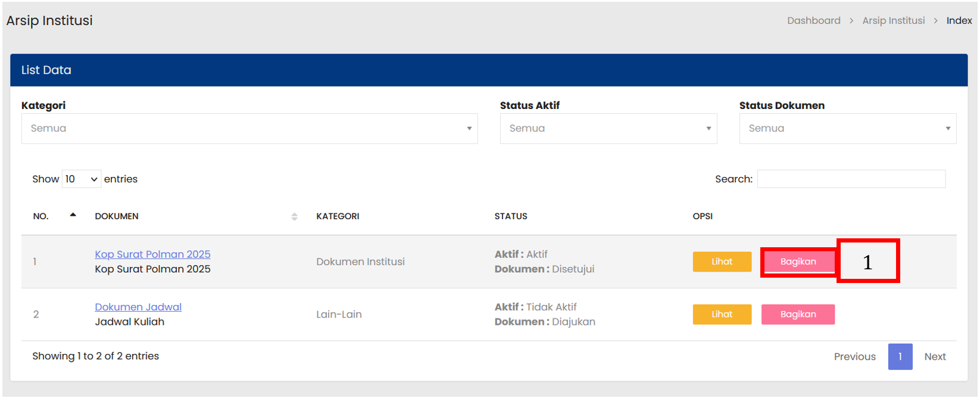
Task: Click Arsip Institusi breadcrumb link
Action: 893,21
